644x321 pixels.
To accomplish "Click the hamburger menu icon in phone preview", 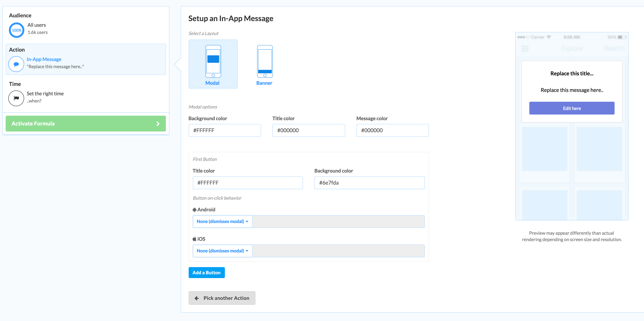I will coord(525,48).
